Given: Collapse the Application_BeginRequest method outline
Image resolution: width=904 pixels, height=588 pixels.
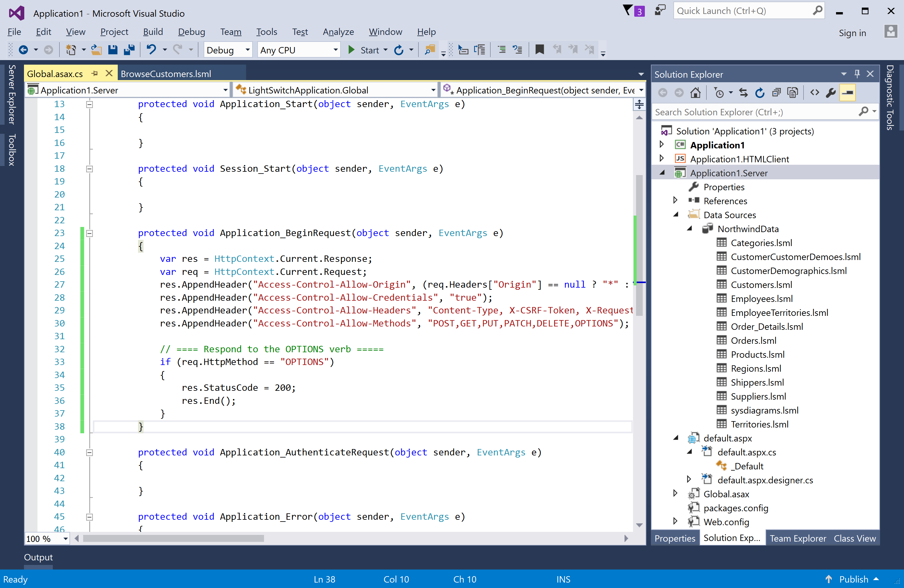Looking at the screenshot, I should 90,233.
